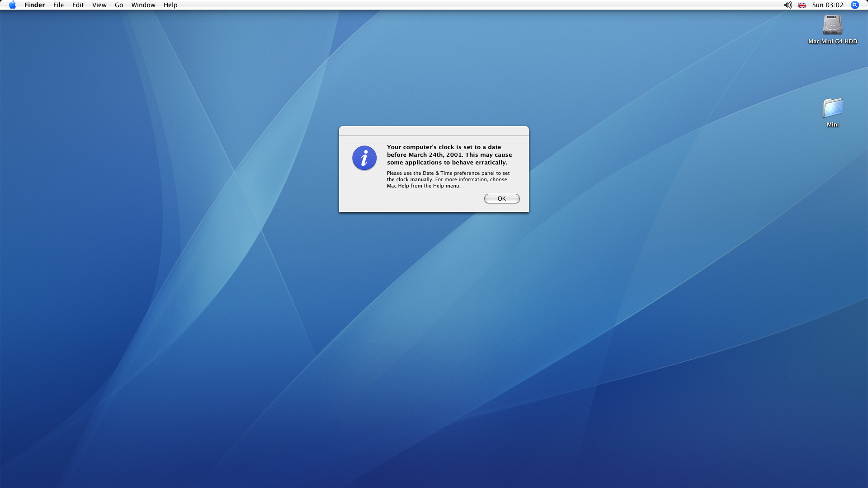Open the View menu

(99, 5)
